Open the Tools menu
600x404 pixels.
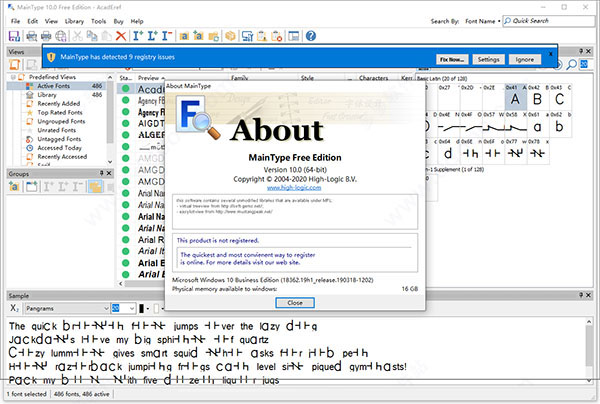tap(98, 20)
